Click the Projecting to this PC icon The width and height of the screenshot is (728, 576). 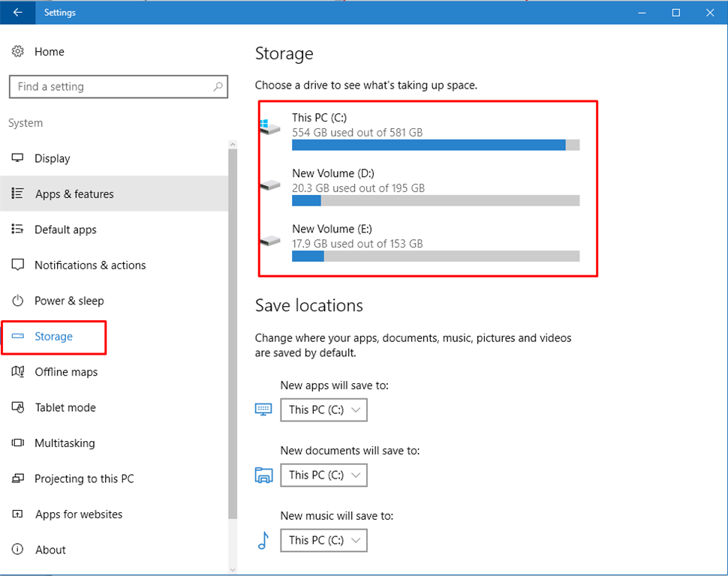[17, 478]
